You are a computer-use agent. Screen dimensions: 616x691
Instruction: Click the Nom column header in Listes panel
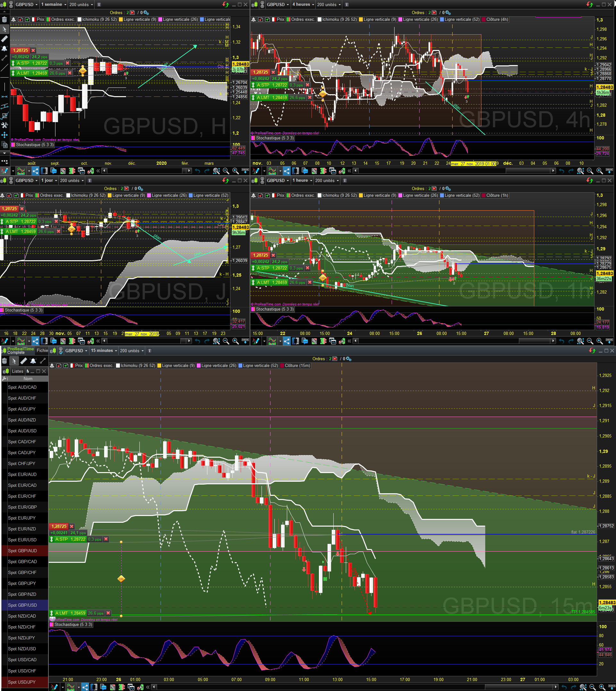[x=28, y=379]
